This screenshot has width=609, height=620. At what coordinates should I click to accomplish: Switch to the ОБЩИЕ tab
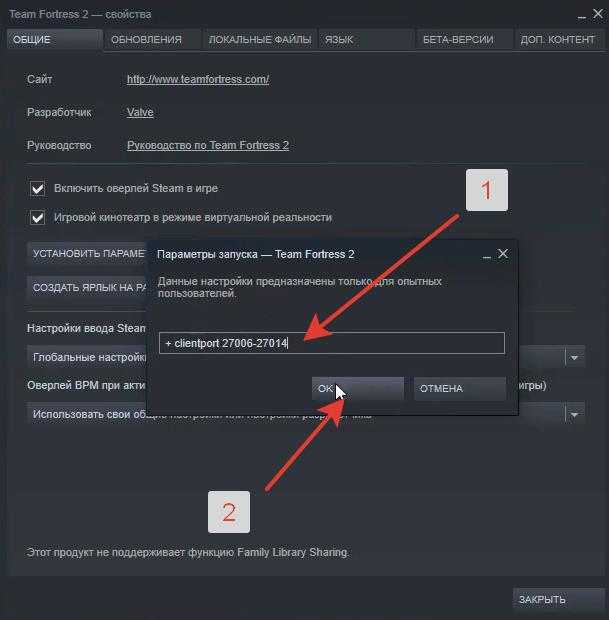[55, 39]
